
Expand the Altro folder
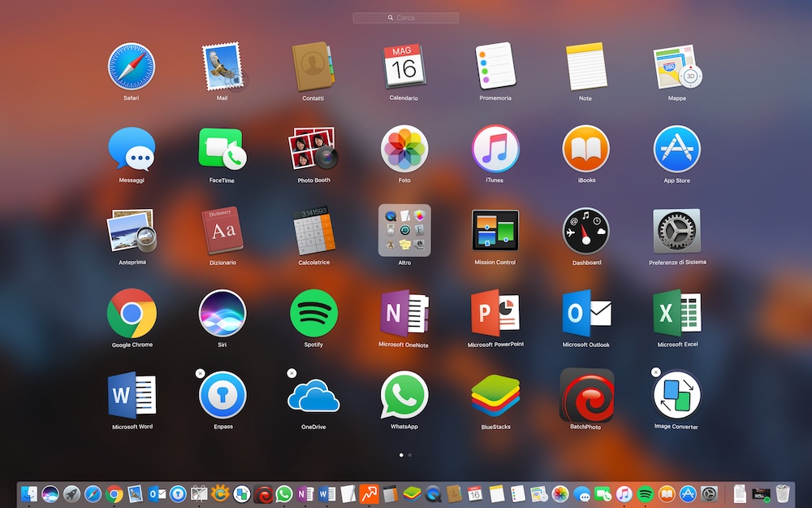click(x=404, y=231)
